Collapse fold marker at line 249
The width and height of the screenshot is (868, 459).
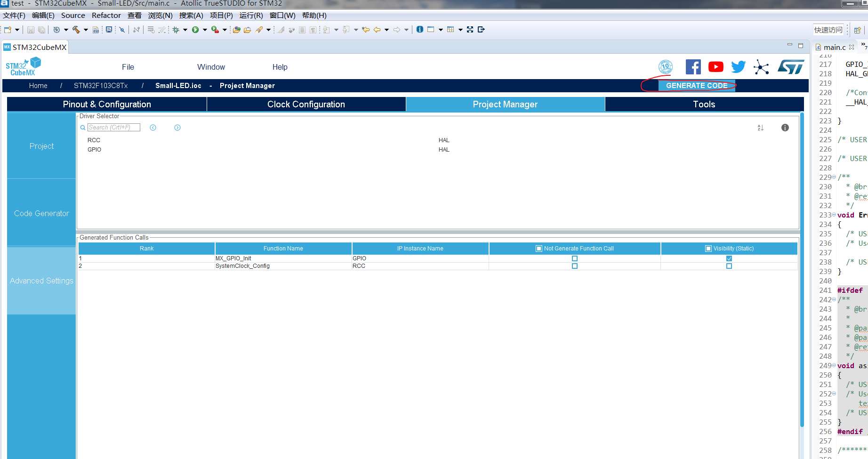coord(834,365)
